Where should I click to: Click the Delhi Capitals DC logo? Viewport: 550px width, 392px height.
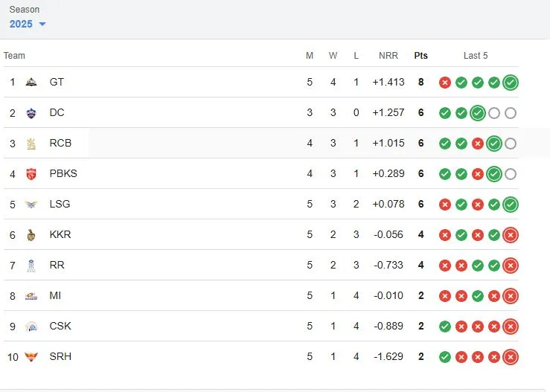pyautogui.click(x=31, y=113)
